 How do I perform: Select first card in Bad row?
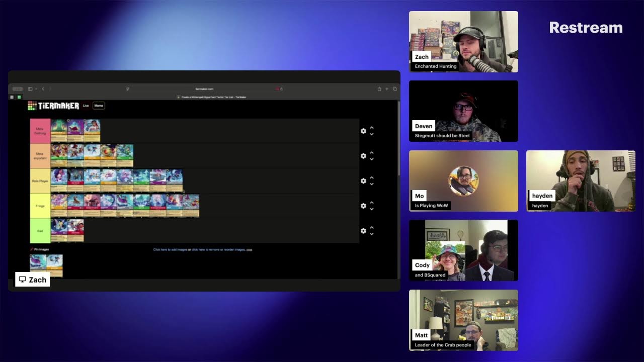[59, 230]
